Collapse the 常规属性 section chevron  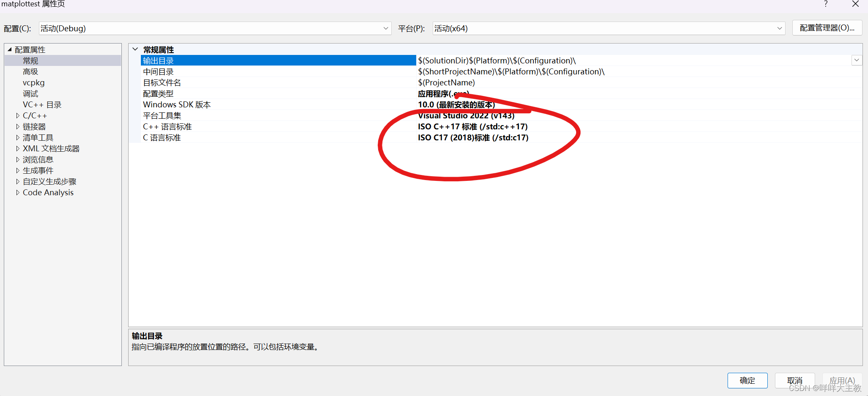pos(135,49)
